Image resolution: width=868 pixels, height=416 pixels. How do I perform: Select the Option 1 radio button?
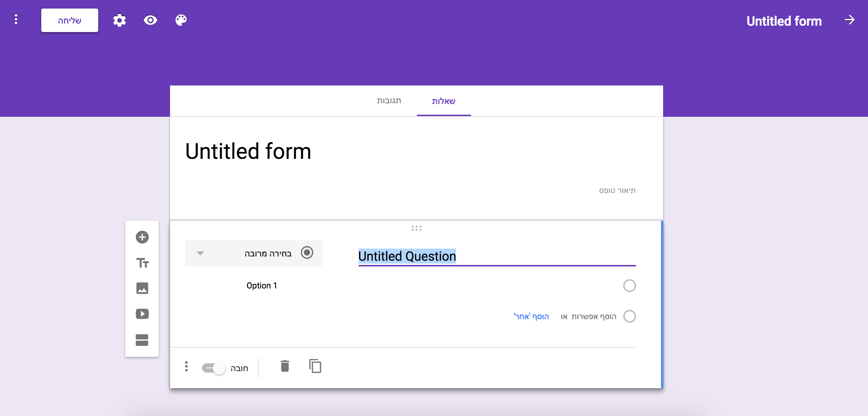point(630,285)
